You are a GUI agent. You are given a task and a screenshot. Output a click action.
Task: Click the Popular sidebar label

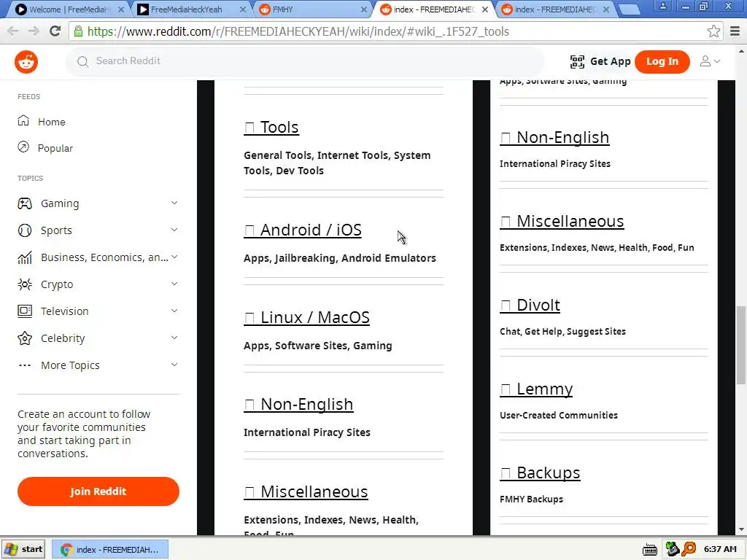coord(55,148)
